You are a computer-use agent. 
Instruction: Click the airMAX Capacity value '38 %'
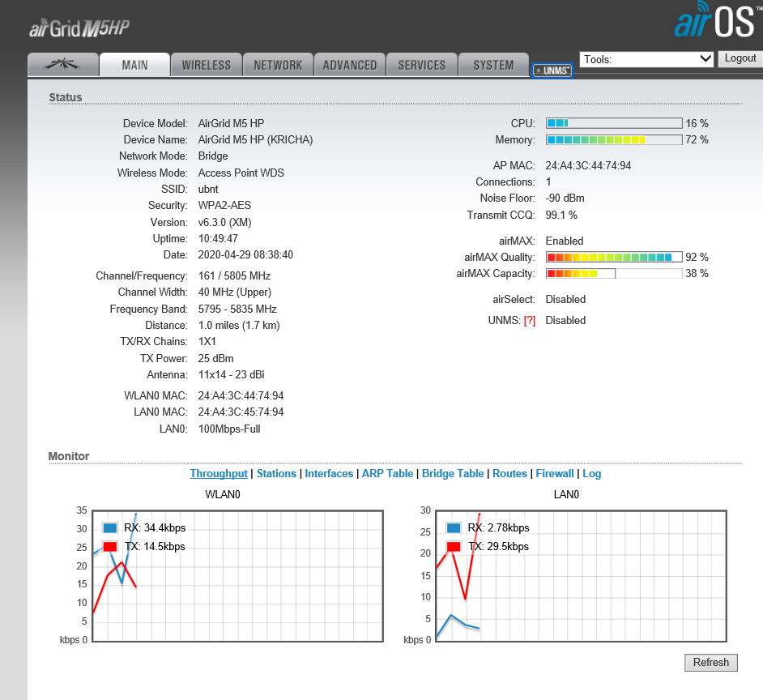tap(697, 274)
